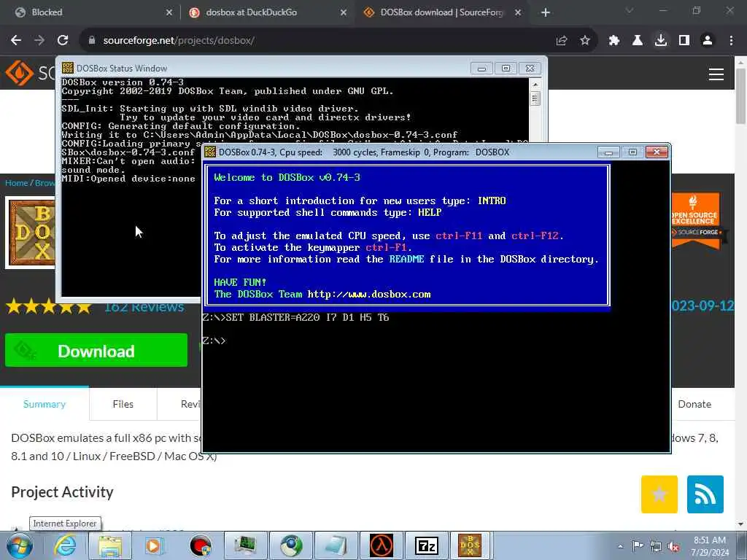Launch Internet Explorer from the taskbar
The width and height of the screenshot is (747, 560).
pos(65,545)
